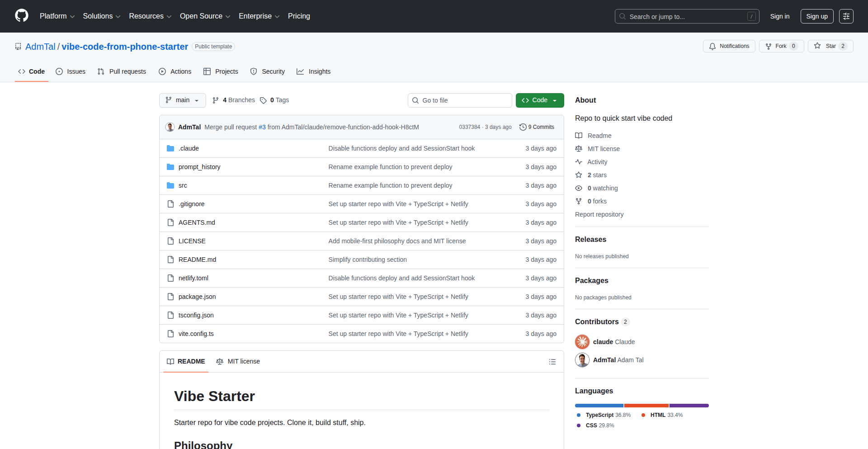This screenshot has width=868, height=449.
Task: Open the Contributors heading link
Action: [602, 322]
